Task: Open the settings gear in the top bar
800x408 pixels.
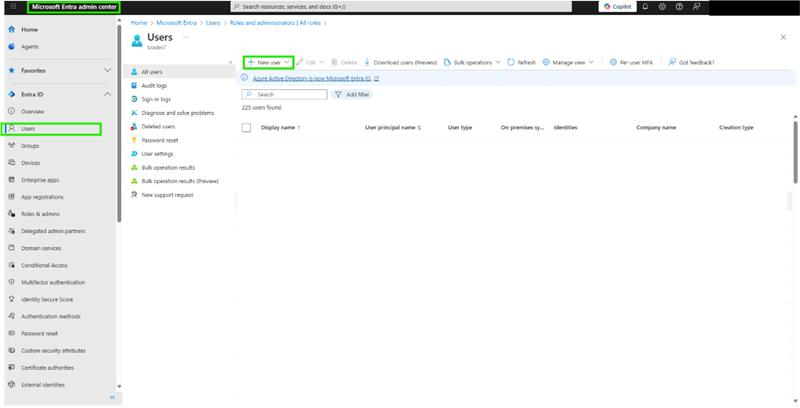Action: point(662,7)
